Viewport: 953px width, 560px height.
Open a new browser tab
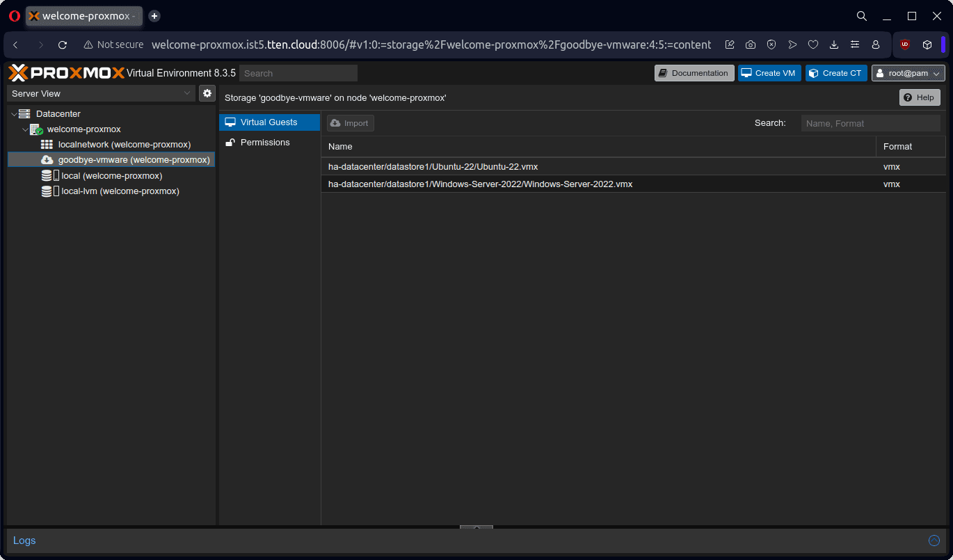(x=154, y=15)
